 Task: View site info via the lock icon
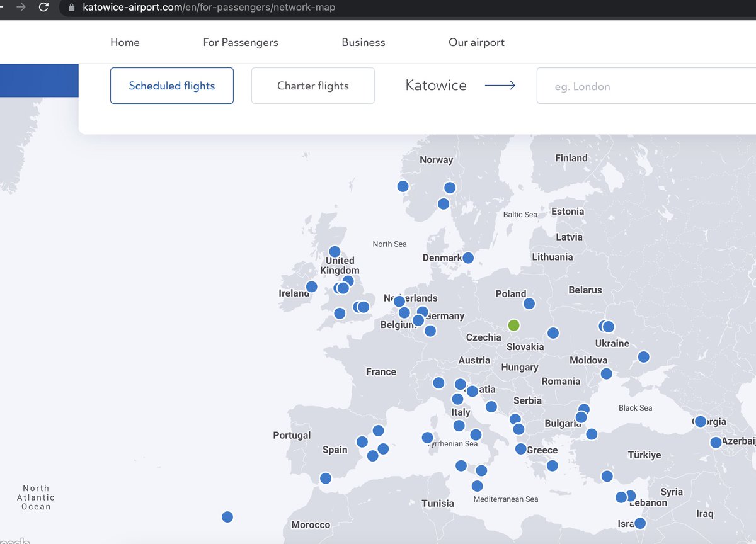point(71,8)
